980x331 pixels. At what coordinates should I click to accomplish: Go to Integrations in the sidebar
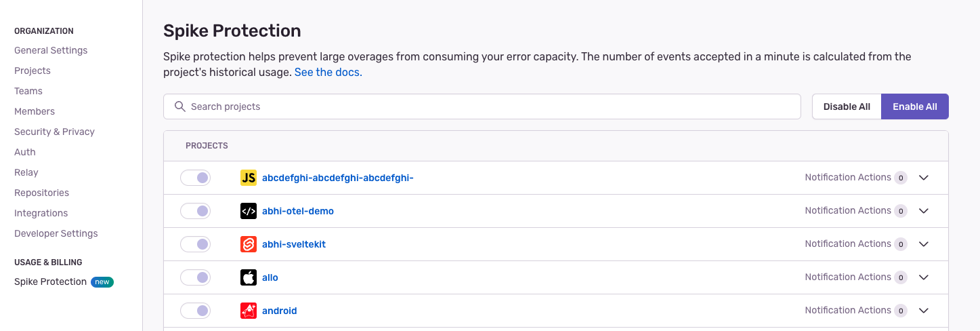pyautogui.click(x=41, y=213)
